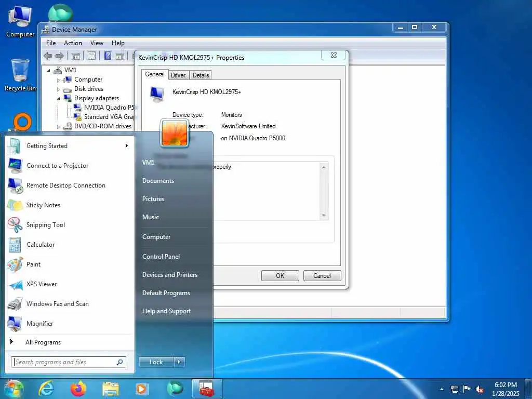The width and height of the screenshot is (532, 399).
Task: Open Help and Support link
Action: (167, 311)
